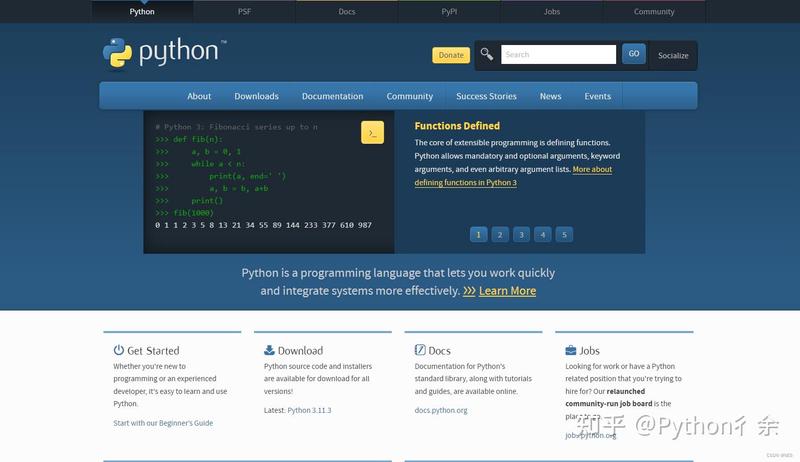Screen dimensions: 800x462
Task: Click the Docs page icon
Action: coord(420,350)
